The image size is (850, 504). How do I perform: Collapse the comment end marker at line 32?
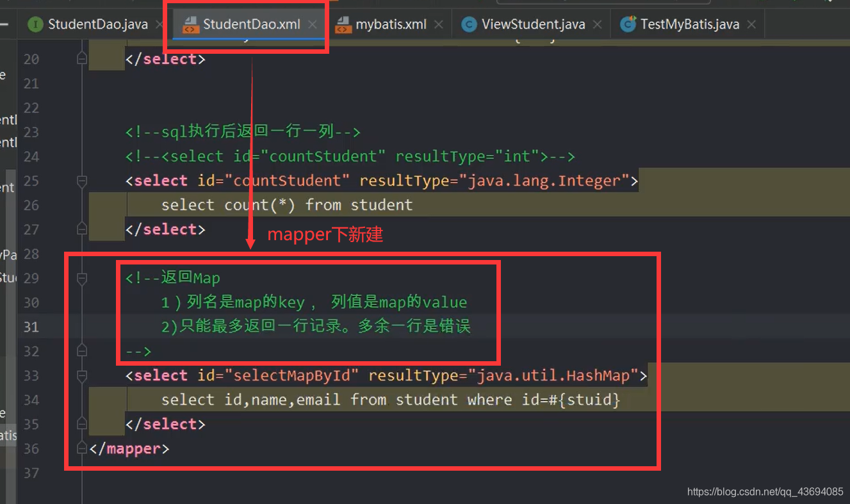(x=82, y=351)
